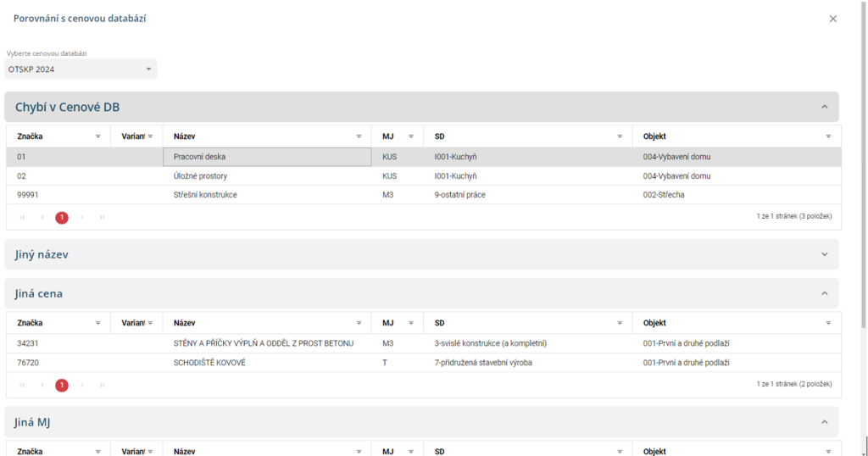The image size is (868, 456).
Task: Collapse the Chybí v Cenové DB section
Action: coord(824,107)
